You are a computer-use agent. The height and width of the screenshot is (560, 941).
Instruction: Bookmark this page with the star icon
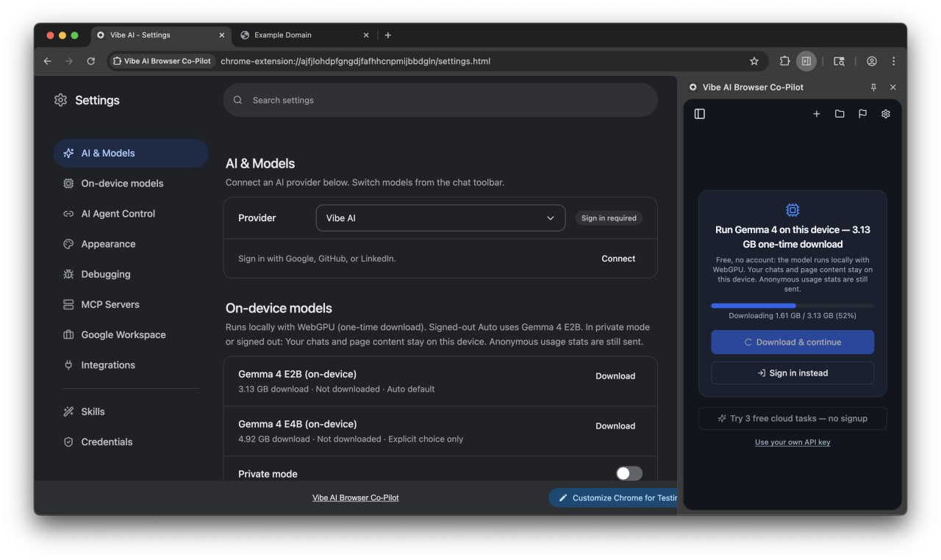tap(754, 61)
